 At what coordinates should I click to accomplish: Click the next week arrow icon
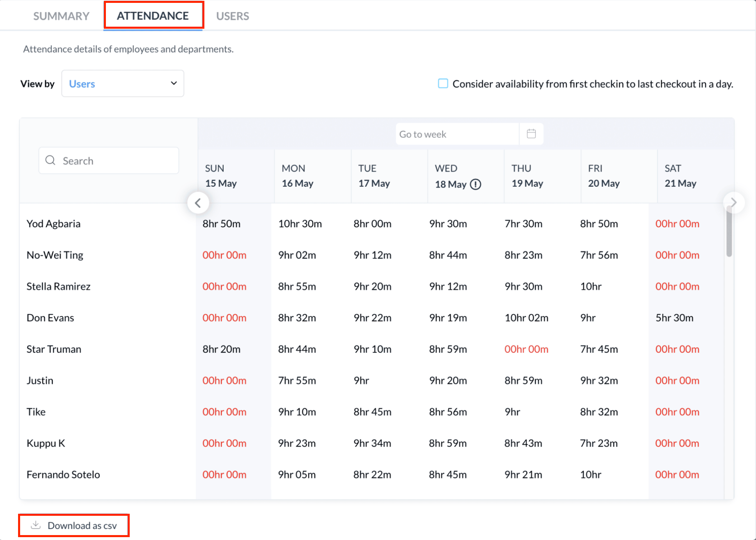(733, 202)
